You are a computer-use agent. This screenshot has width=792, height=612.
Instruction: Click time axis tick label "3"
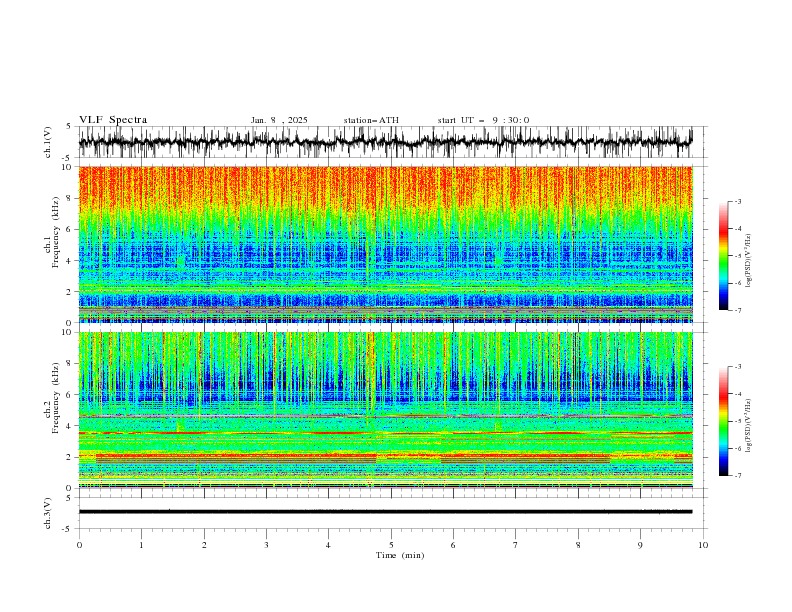point(266,545)
